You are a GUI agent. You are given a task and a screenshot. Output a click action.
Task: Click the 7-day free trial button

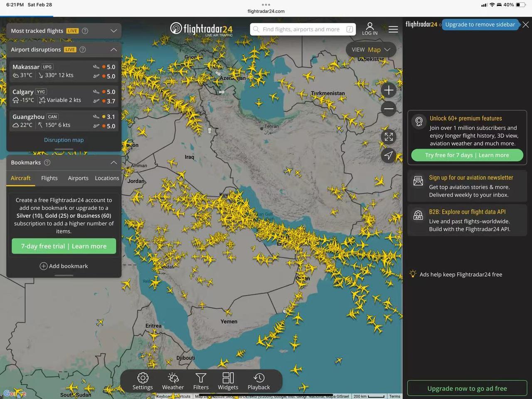click(64, 246)
